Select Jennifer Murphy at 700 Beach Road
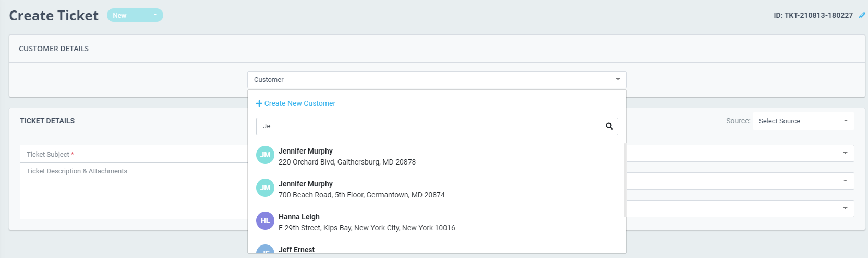The image size is (868, 258). pos(361,189)
